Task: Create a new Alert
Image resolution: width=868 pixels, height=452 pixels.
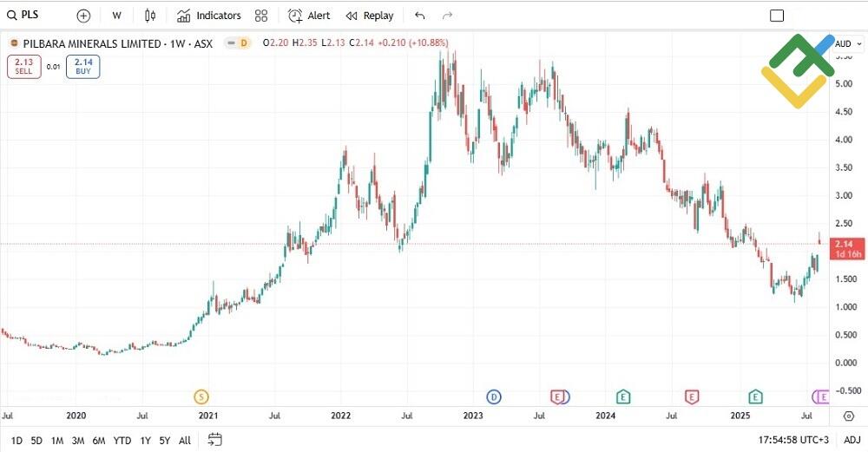Action: click(x=309, y=16)
